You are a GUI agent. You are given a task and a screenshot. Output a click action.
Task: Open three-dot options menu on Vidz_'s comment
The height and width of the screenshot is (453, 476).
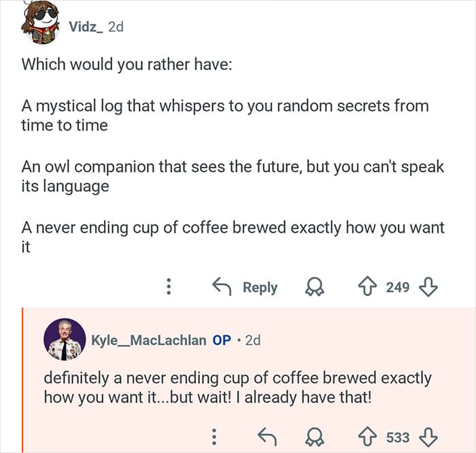[168, 287]
